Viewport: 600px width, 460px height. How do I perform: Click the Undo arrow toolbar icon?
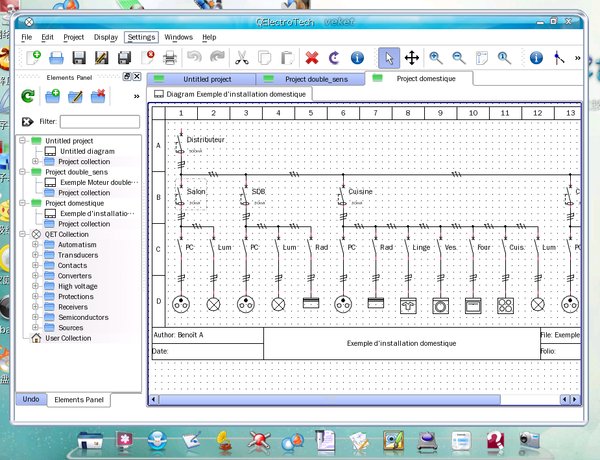point(195,58)
